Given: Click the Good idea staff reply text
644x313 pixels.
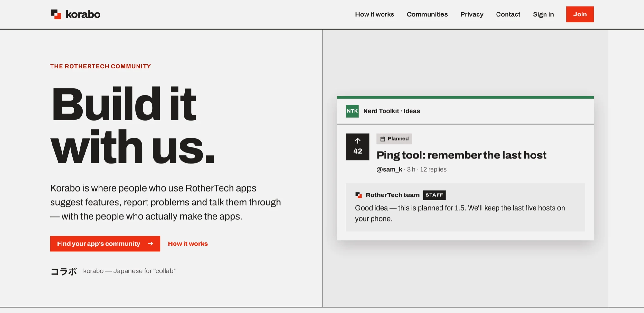Looking at the screenshot, I should (x=460, y=213).
